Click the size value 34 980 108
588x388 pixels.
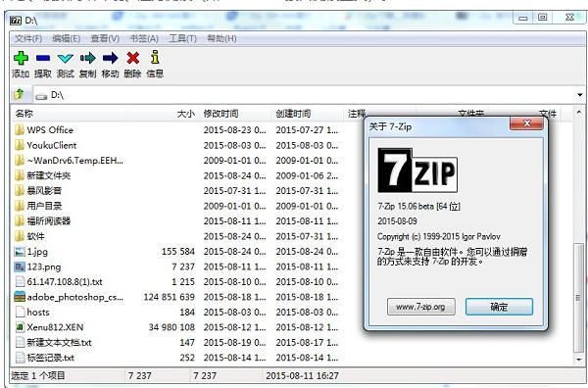point(171,327)
